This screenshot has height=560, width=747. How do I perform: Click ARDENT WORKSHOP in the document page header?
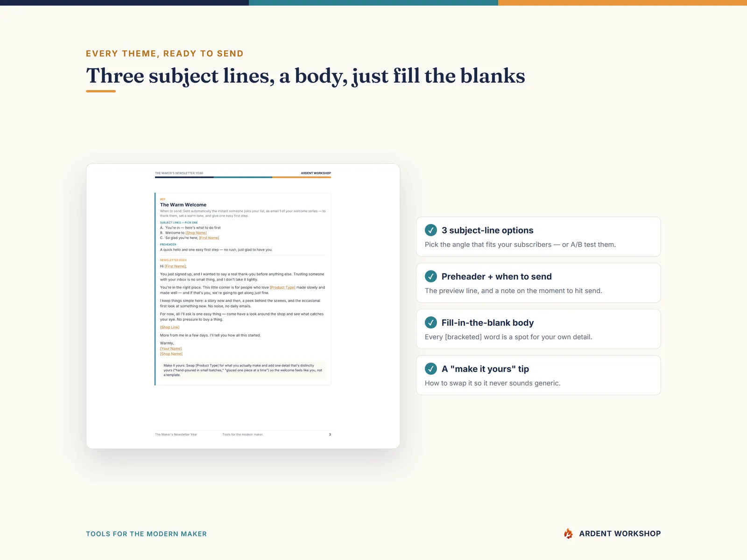tap(316, 173)
